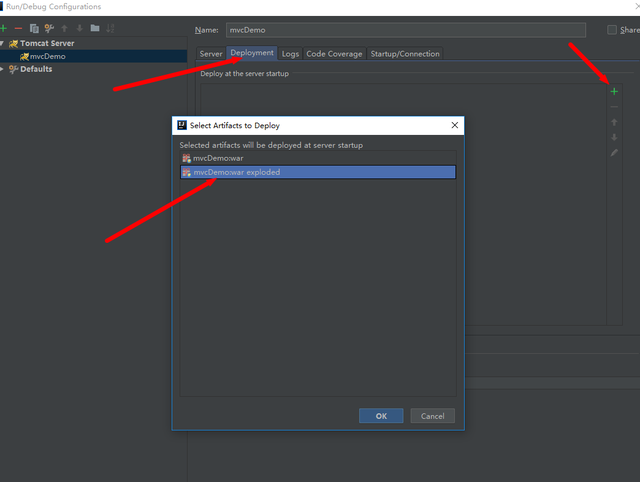Move deployment artifact up

[x=614, y=122]
